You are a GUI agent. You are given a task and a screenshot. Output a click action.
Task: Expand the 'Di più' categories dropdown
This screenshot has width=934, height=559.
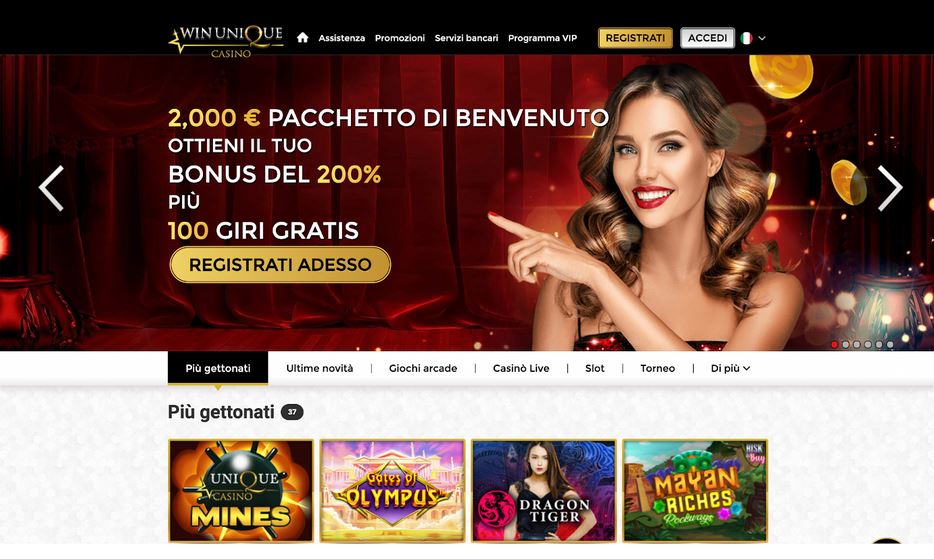[730, 368]
